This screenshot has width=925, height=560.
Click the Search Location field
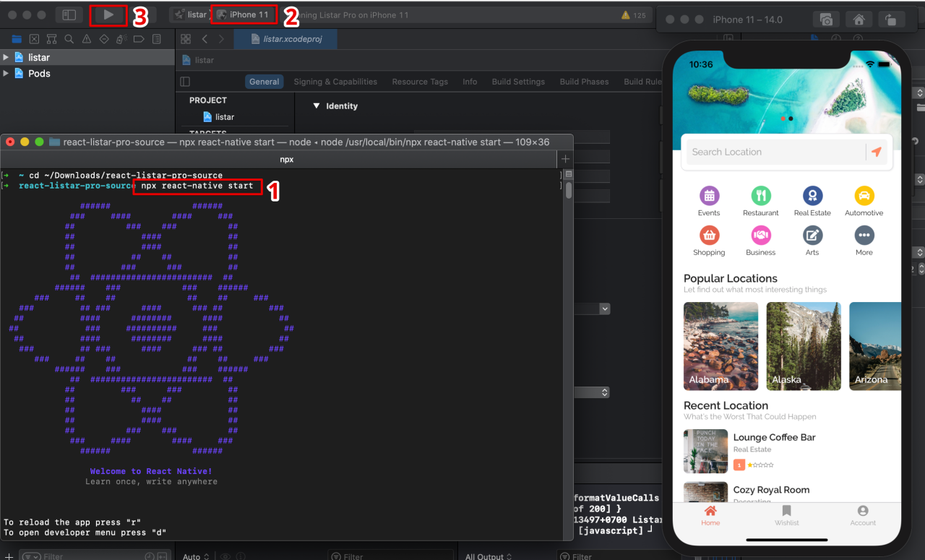[x=775, y=152]
